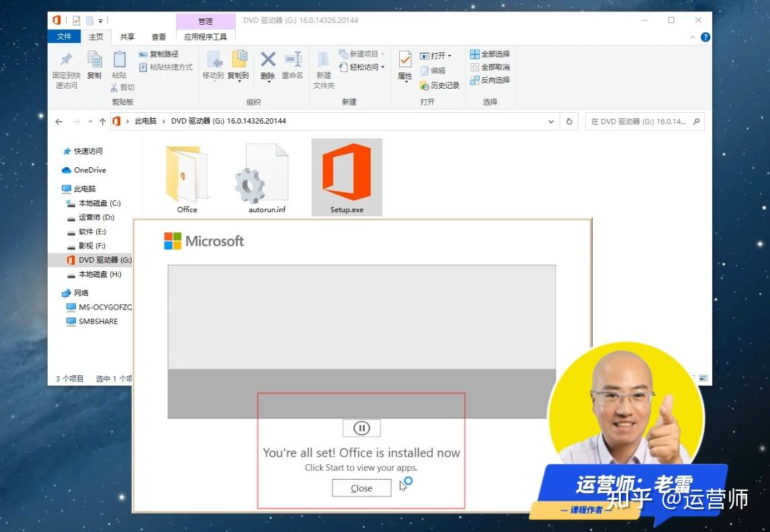The width and height of the screenshot is (770, 532).
Task: Click the Back navigation arrow
Action: [x=59, y=122]
